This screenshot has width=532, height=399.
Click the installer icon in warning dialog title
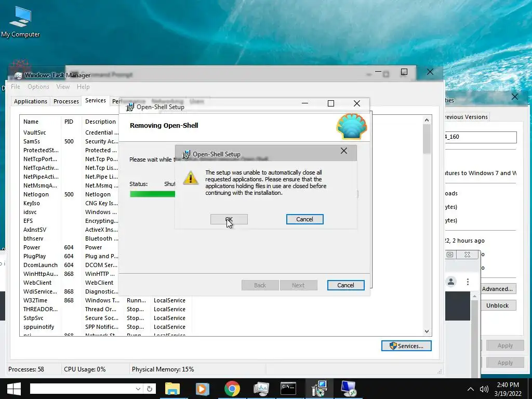[x=186, y=154]
